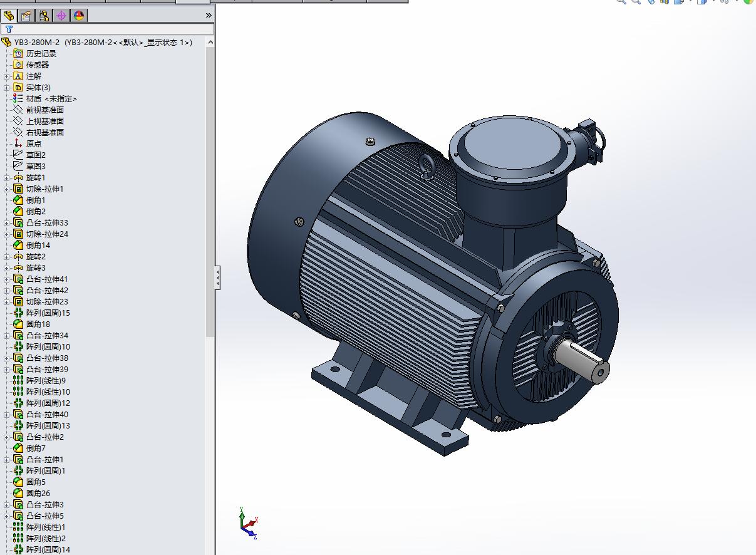
Task: Select the 凸台-拉伸3 feature
Action: (x=39, y=504)
